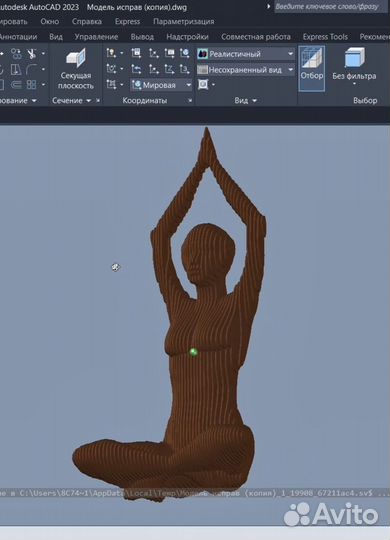Open the Справка menu

click(x=87, y=21)
